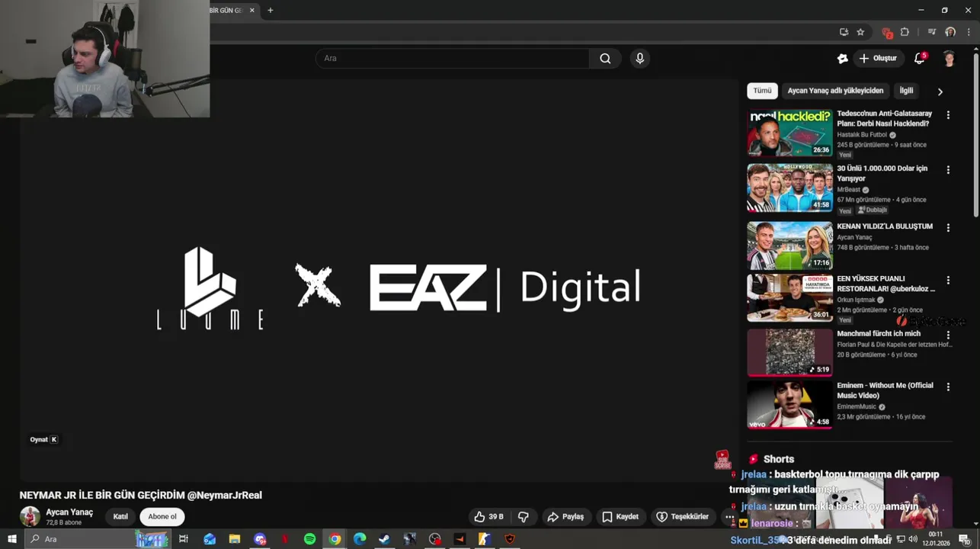Open the Manchmal fürcht ich mich thumbnail

[789, 353]
